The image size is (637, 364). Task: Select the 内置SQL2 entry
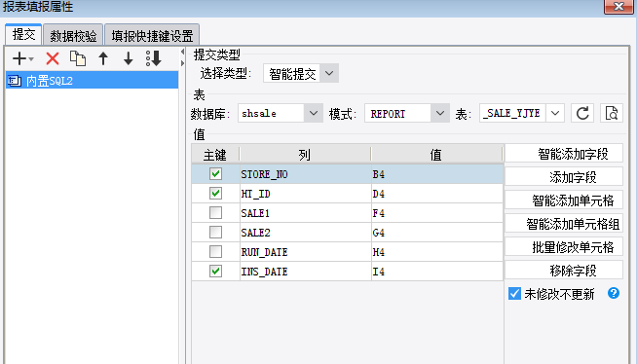coord(92,81)
